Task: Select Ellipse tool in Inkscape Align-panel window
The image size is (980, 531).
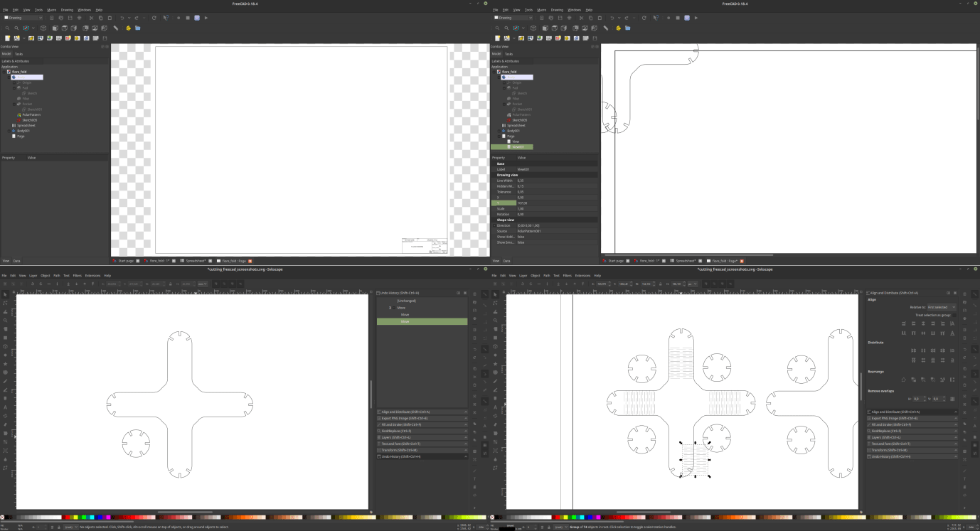Action: tap(494, 355)
